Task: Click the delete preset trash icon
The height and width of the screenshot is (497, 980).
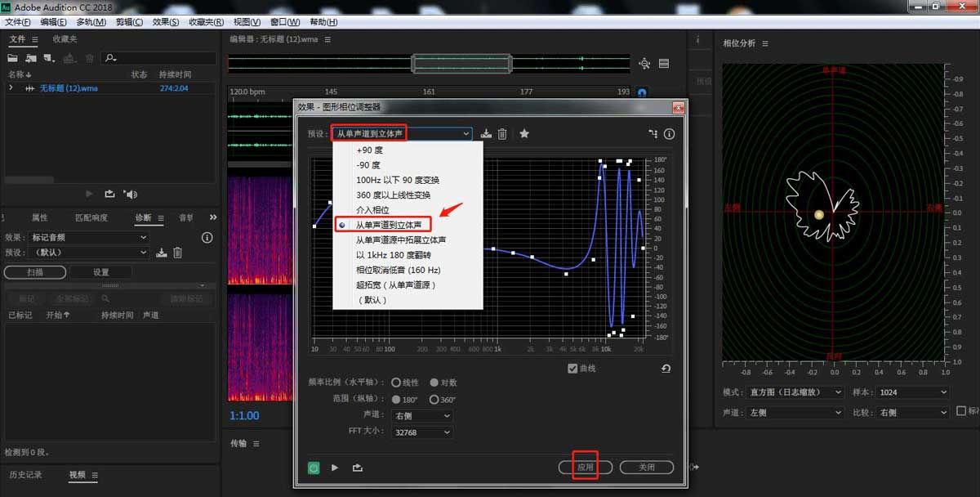Action: [502, 134]
